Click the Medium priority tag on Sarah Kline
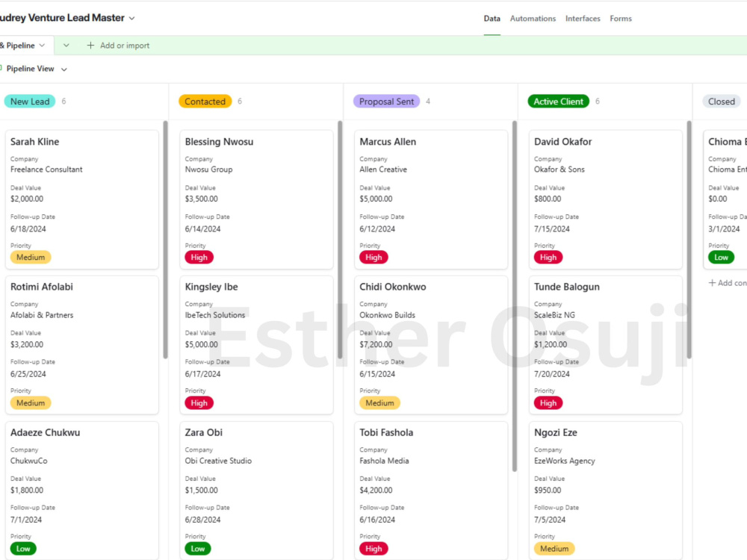 31,258
